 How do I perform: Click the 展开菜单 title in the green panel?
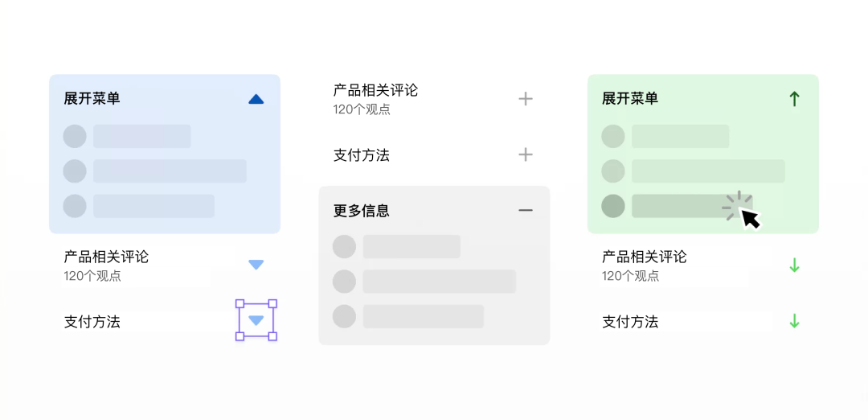point(630,98)
